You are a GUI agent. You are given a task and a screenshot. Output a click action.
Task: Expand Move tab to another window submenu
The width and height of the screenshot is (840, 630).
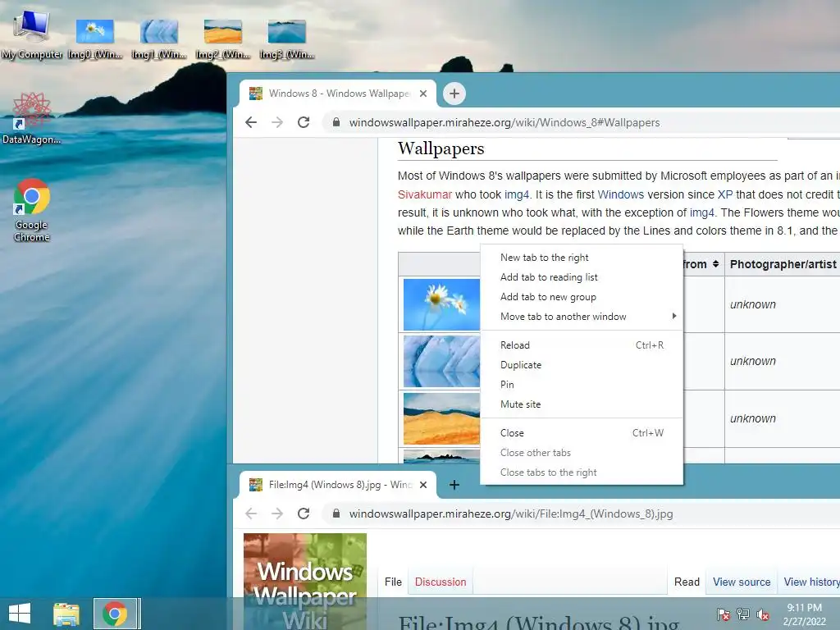coord(582,317)
